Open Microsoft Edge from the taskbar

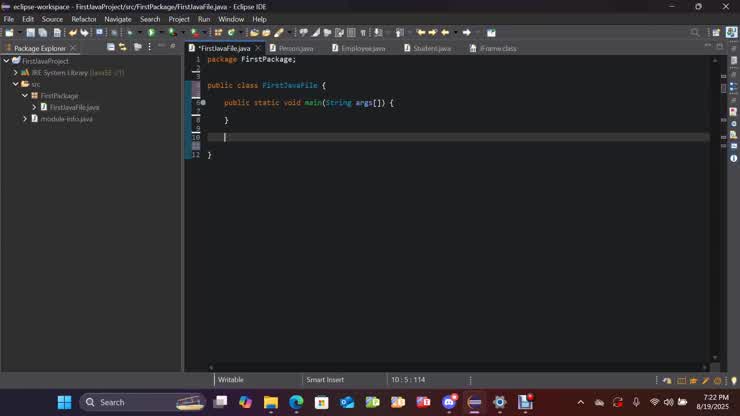[296, 402]
